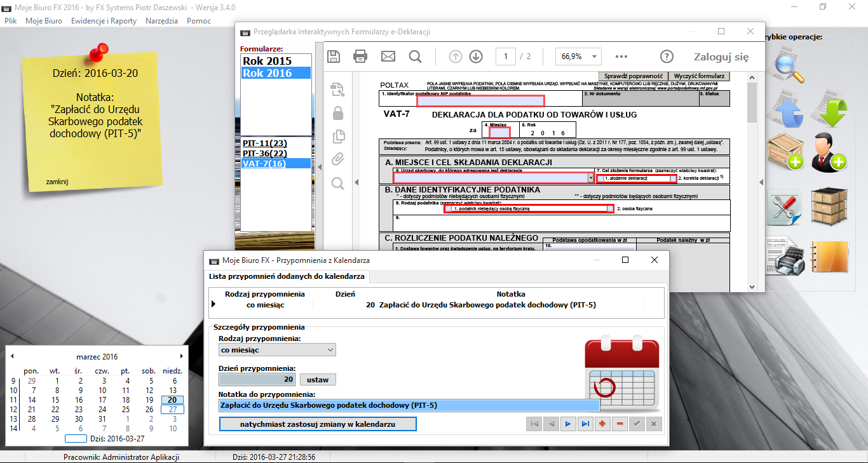Open the attachments paperclip icon in the sidebar
Viewport: 868px width, 463px height.
(337, 159)
